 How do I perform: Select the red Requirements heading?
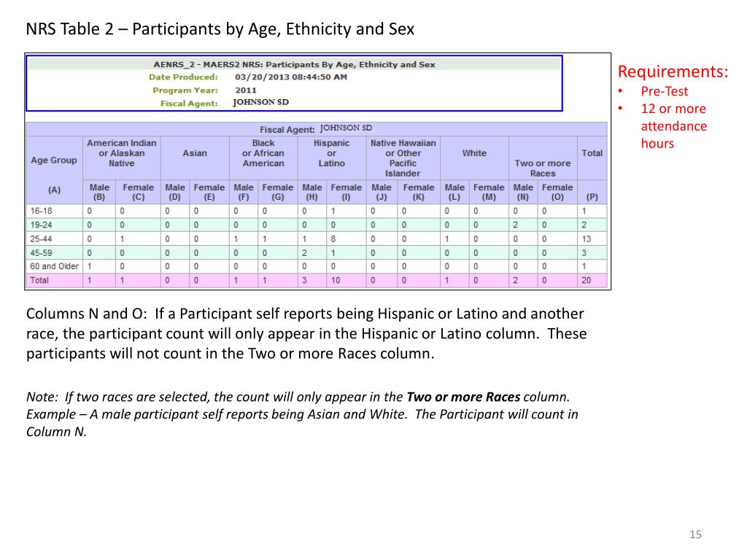tap(673, 71)
